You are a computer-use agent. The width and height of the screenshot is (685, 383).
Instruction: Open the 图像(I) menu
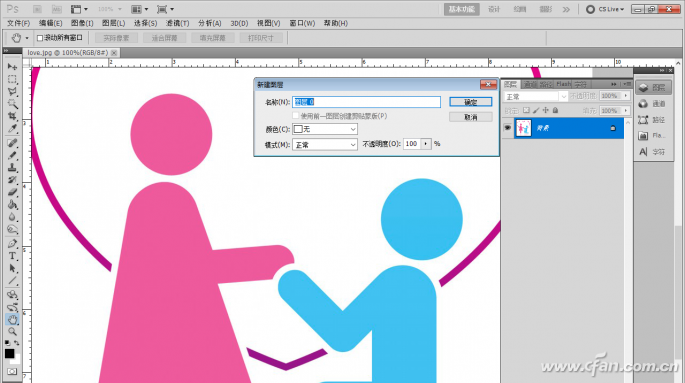[x=82, y=23]
